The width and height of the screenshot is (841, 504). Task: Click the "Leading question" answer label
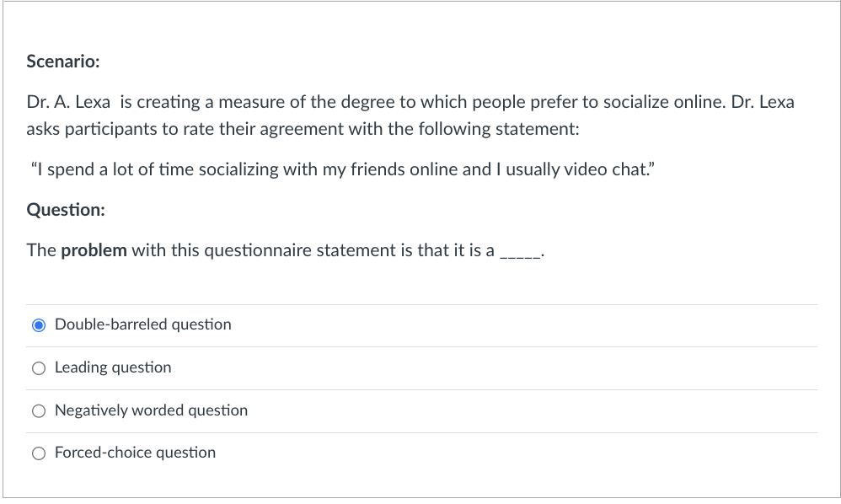tap(113, 367)
